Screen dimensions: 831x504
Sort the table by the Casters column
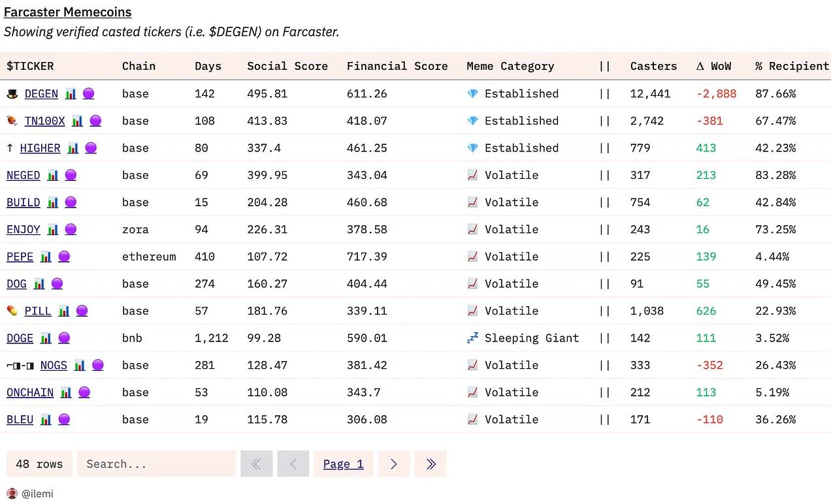point(653,66)
